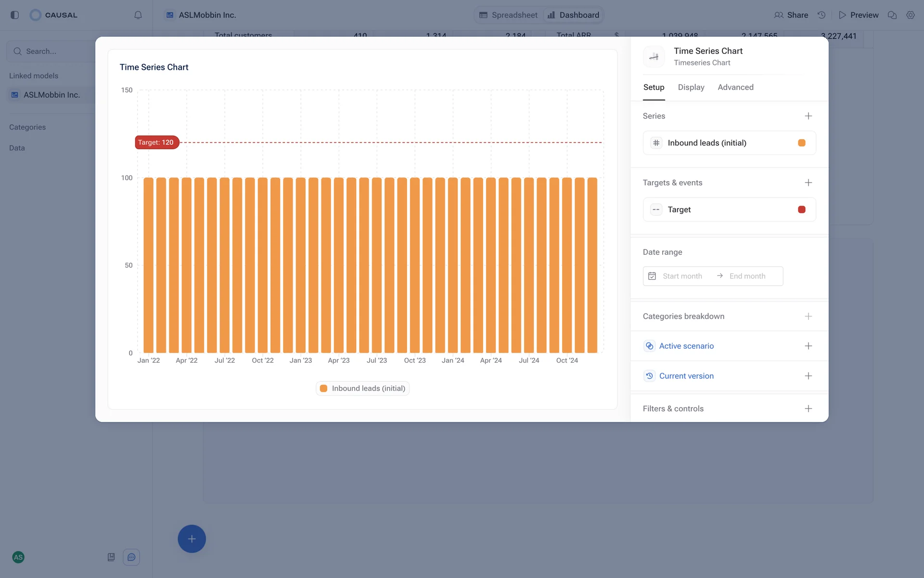Click the Time Series Chart type icon
This screenshot has width=924, height=578.
[654, 56]
